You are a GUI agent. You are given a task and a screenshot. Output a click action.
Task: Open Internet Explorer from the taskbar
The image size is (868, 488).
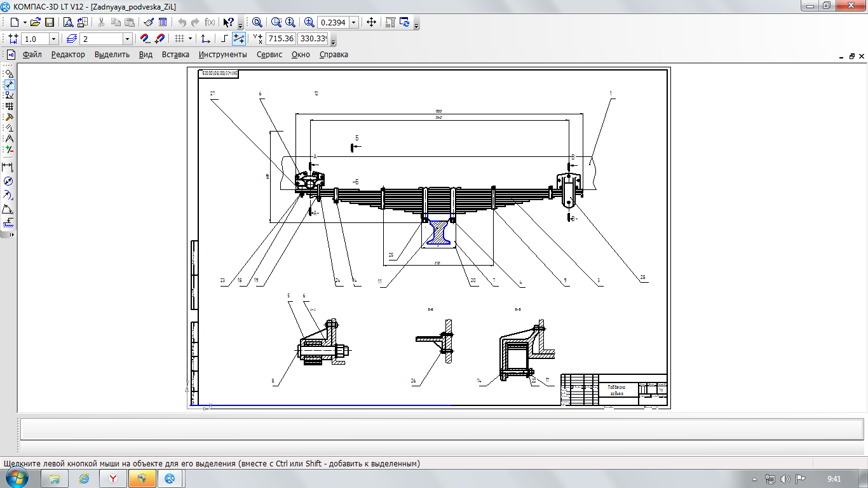[x=84, y=478]
